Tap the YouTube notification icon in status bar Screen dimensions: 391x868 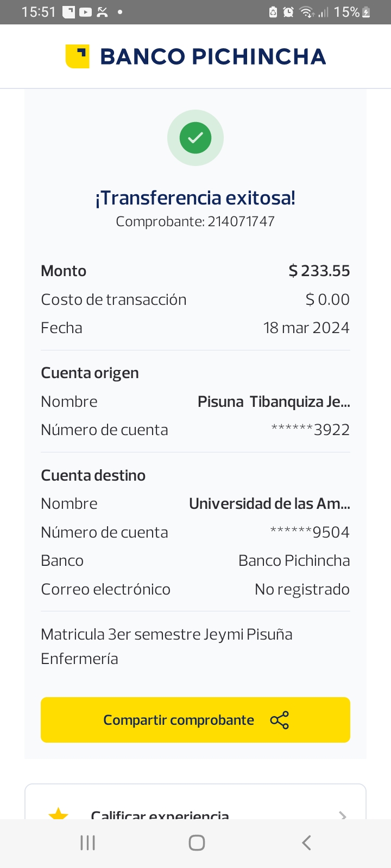tap(85, 12)
